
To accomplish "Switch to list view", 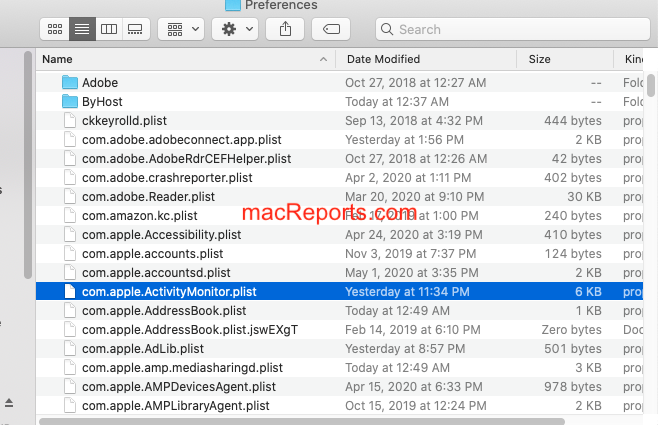I will [82, 29].
